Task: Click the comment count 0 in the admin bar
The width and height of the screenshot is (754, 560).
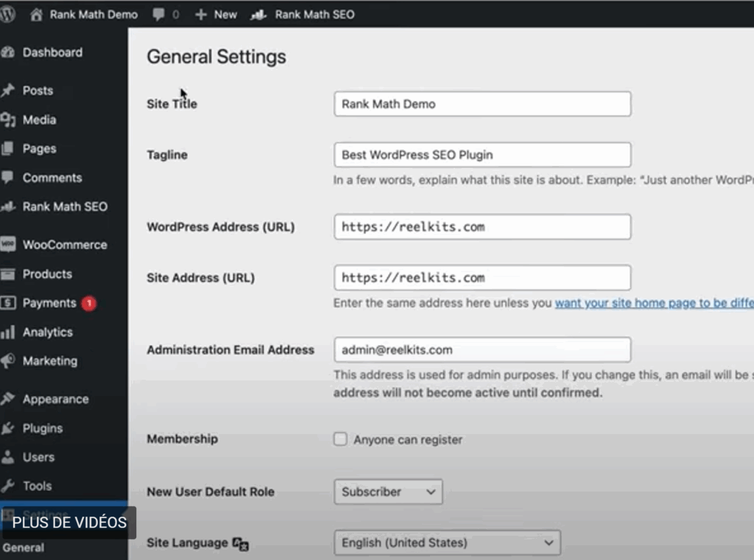Action: click(x=175, y=15)
